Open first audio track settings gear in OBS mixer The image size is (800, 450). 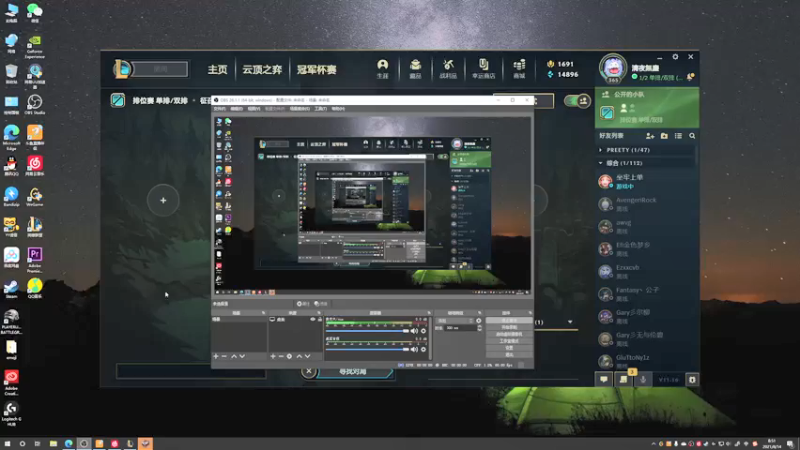tap(423, 331)
